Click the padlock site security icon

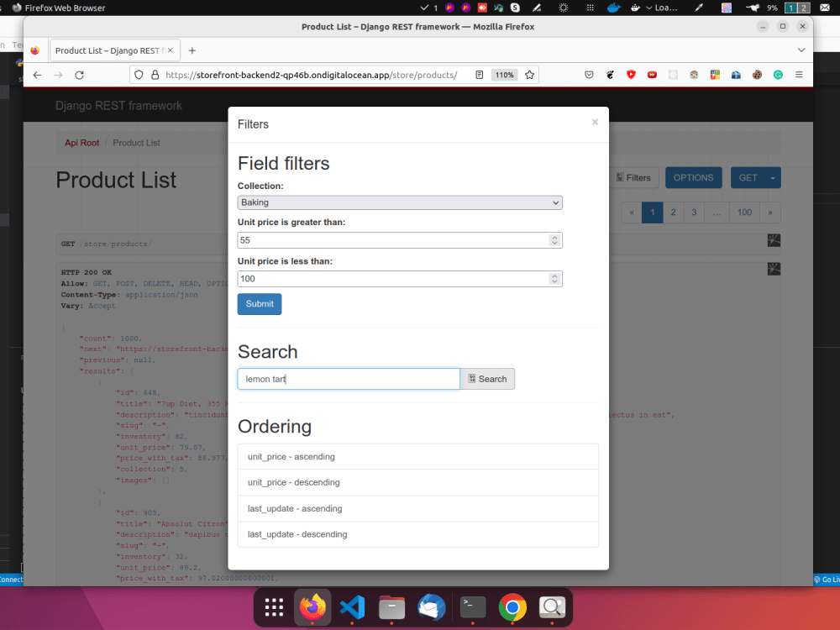point(155,75)
